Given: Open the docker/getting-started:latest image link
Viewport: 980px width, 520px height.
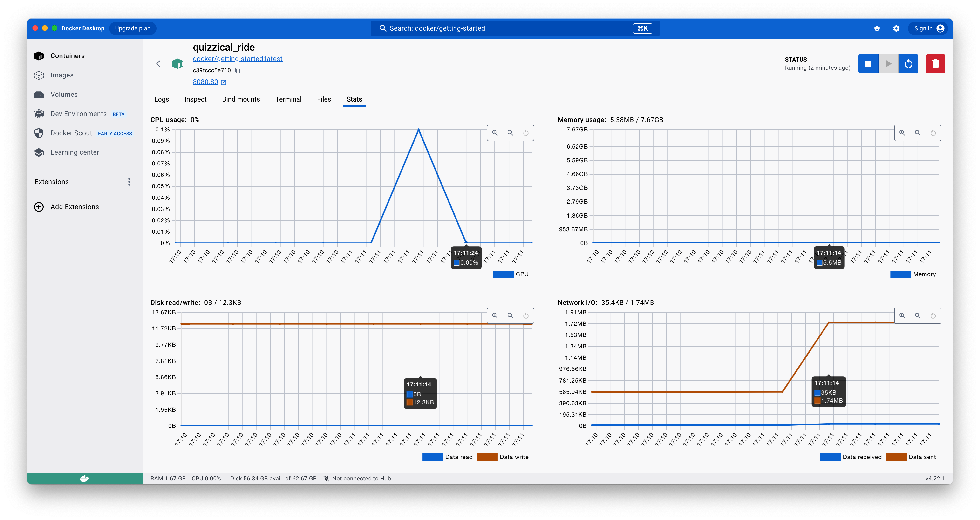Looking at the screenshot, I should (x=237, y=59).
